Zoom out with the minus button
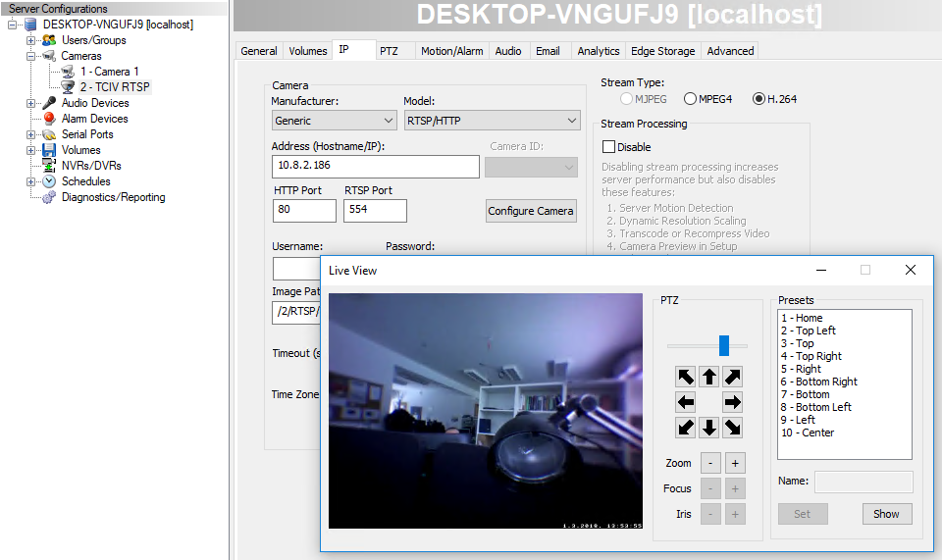The width and height of the screenshot is (942, 560). [710, 463]
